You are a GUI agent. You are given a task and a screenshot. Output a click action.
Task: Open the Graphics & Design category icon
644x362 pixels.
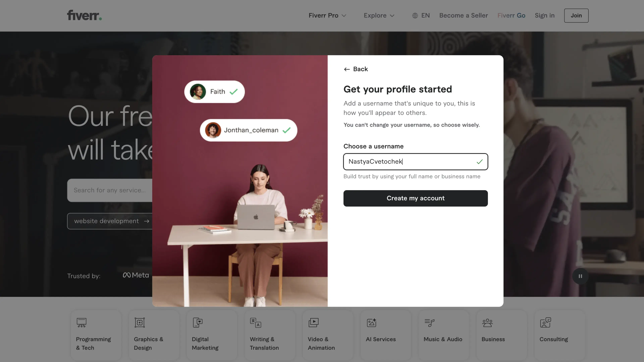[140, 322]
